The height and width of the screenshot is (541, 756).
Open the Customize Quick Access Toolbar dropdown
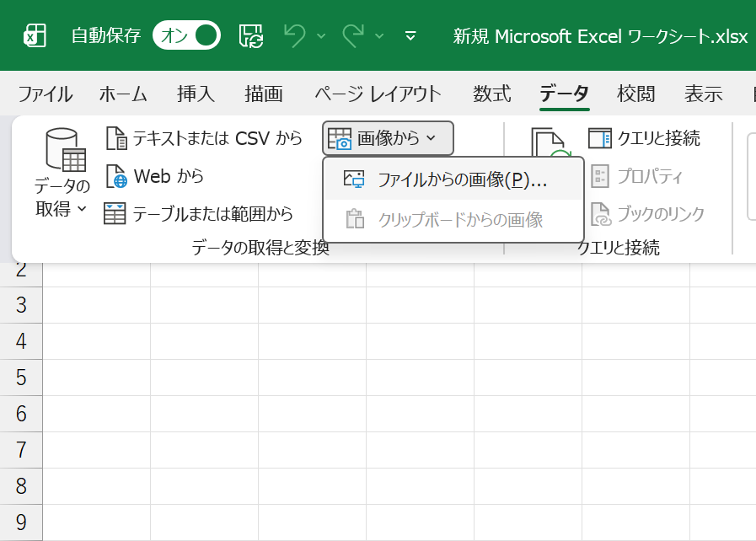pyautogui.click(x=410, y=35)
